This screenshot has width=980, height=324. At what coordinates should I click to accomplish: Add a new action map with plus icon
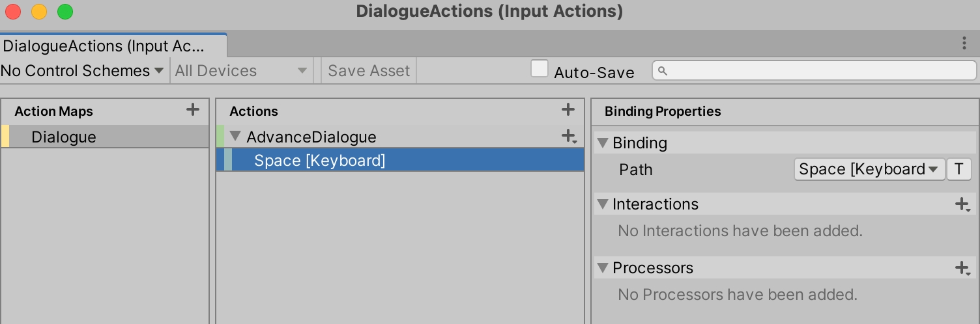192,110
